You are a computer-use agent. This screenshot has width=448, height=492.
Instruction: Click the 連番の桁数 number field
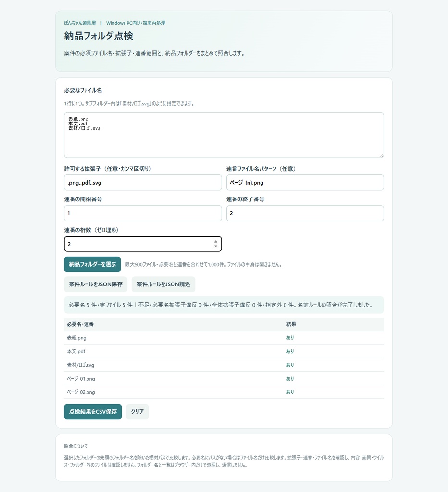(143, 244)
